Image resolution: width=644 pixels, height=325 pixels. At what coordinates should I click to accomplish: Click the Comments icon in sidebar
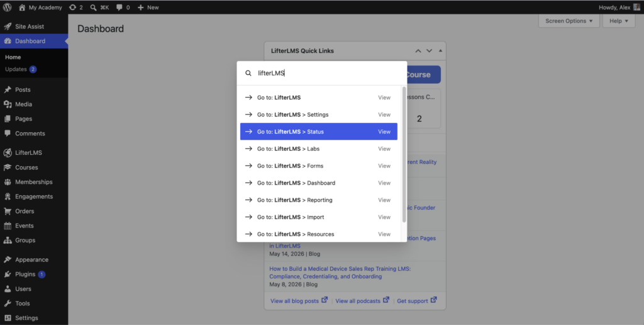pyautogui.click(x=8, y=134)
